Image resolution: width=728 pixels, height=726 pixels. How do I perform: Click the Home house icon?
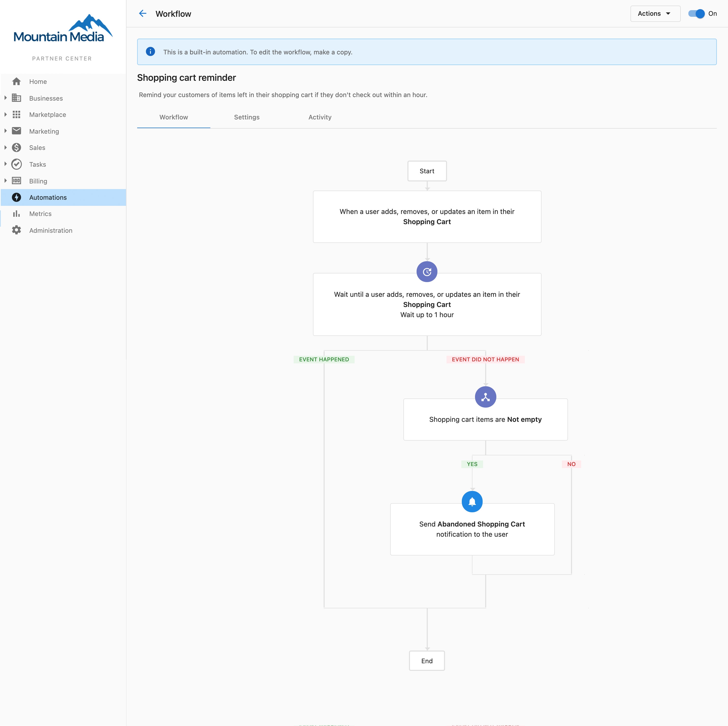click(x=16, y=81)
